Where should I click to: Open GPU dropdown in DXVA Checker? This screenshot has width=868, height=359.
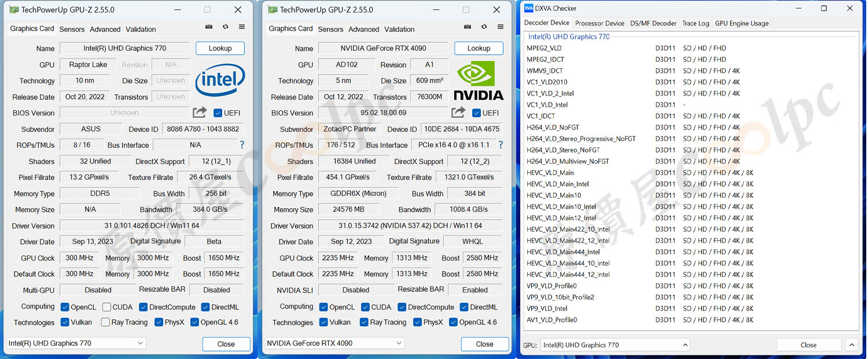tap(615, 345)
